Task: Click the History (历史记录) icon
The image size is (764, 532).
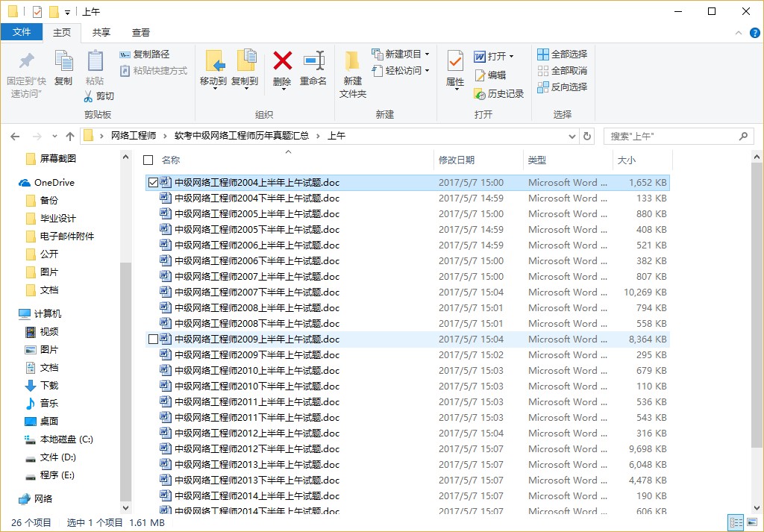Action: click(x=480, y=93)
